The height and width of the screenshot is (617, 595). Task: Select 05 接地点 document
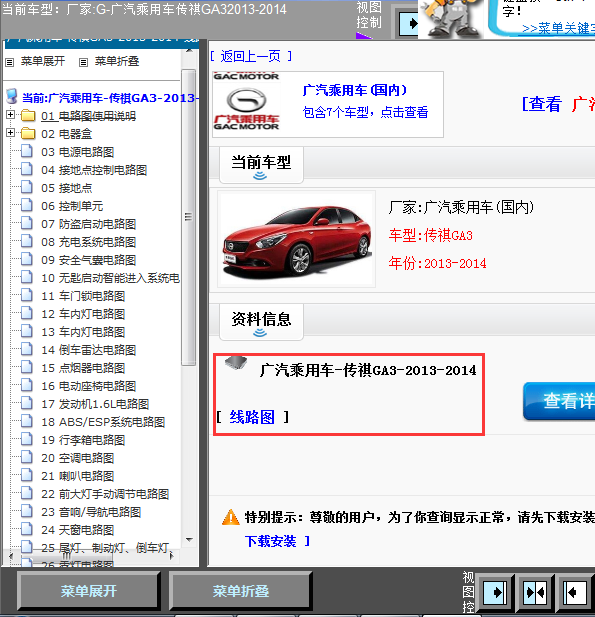point(67,188)
